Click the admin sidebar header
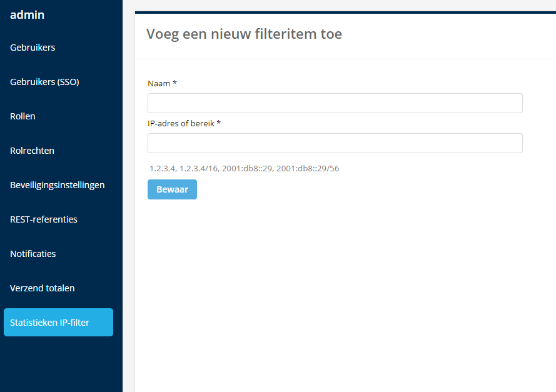 [x=27, y=14]
